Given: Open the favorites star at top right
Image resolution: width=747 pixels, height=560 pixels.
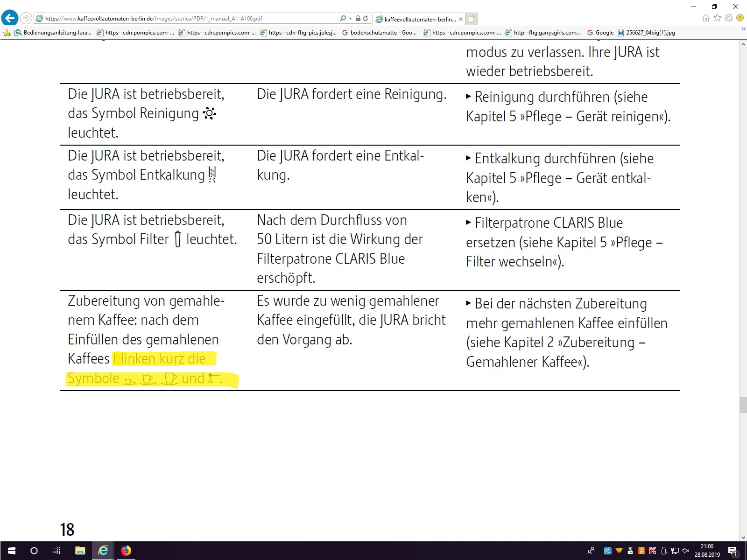Looking at the screenshot, I should tap(717, 18).
